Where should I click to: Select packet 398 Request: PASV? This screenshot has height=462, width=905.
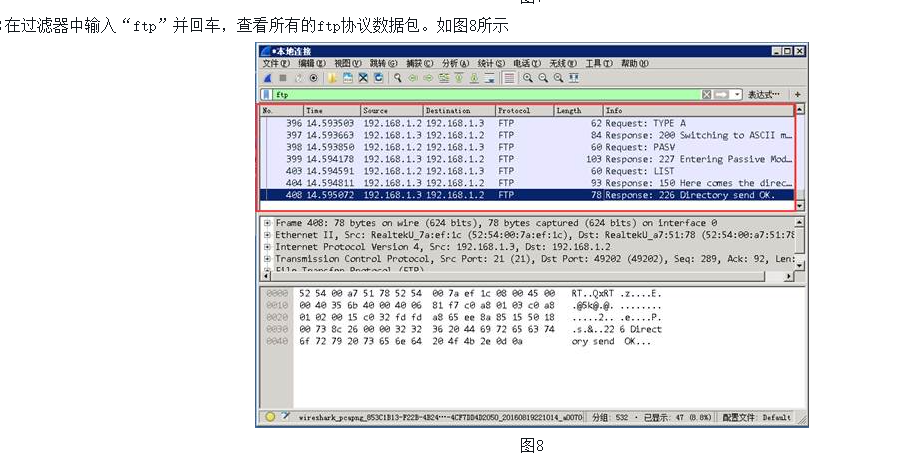coord(527,147)
